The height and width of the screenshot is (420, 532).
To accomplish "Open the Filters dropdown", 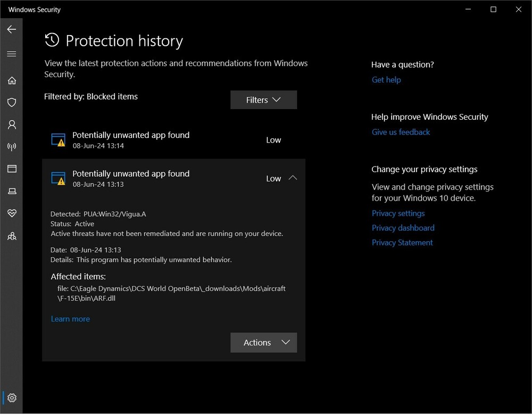I will coord(263,100).
